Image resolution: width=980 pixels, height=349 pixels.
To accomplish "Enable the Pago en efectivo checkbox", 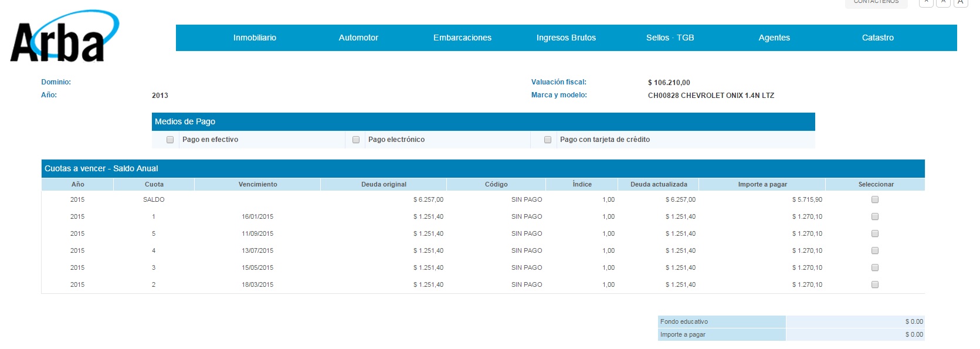I will pos(170,140).
